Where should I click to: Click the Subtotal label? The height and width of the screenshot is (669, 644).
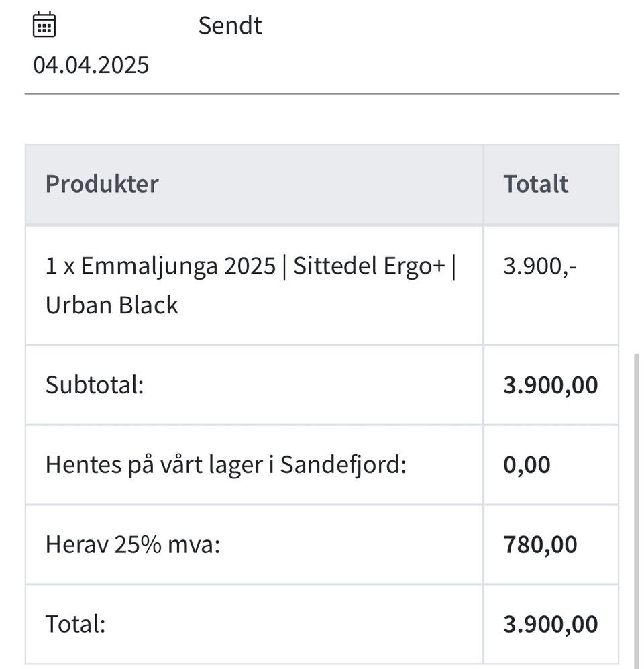tap(95, 385)
